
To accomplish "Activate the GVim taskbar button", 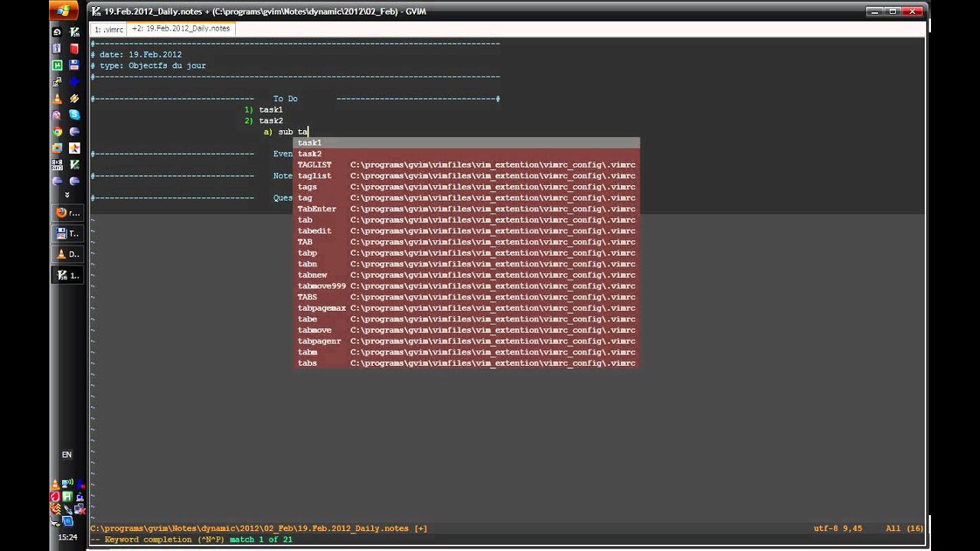I will (67, 275).
